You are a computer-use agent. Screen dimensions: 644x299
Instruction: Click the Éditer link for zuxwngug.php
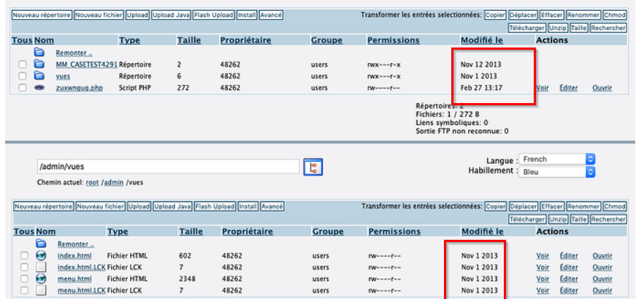pos(568,88)
